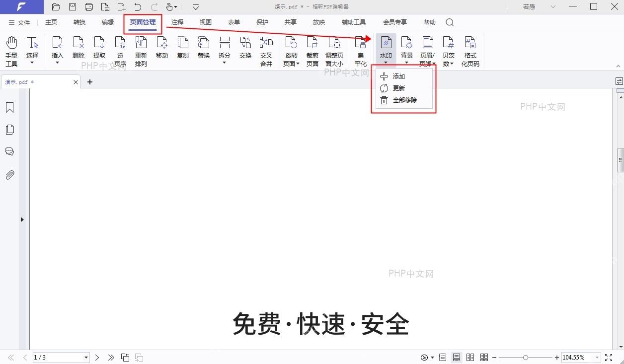Viewport: 624px width, 364px height.
Task: Expand the customize quick access dropdown
Action: coord(196,7)
